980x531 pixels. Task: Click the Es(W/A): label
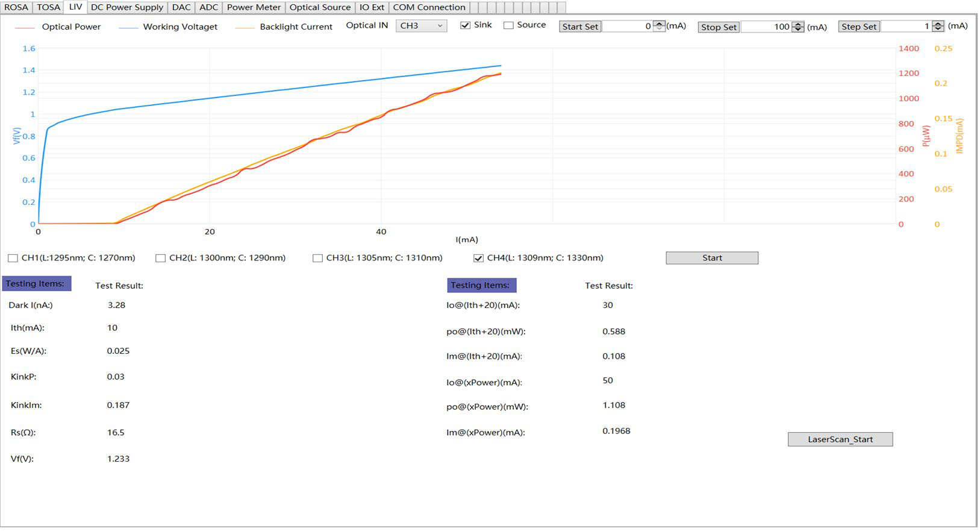click(x=28, y=351)
